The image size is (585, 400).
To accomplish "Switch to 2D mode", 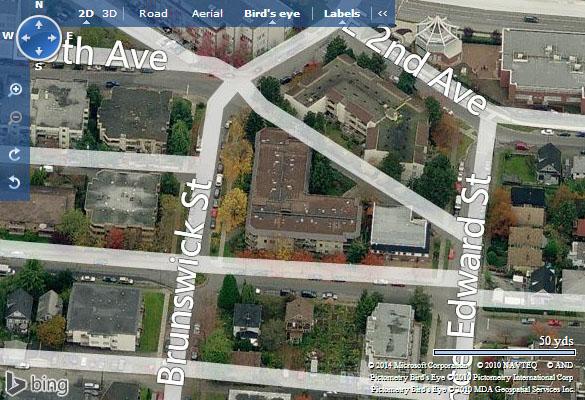I will coord(86,14).
